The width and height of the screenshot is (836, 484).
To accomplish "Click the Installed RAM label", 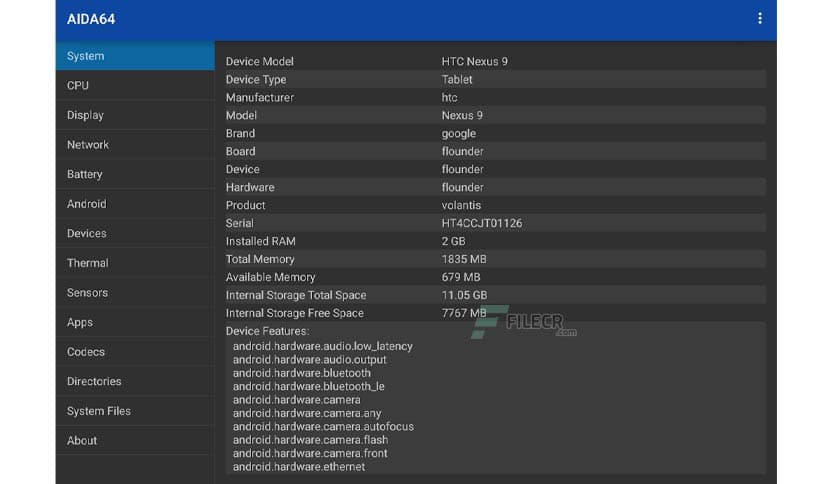I will tap(261, 241).
